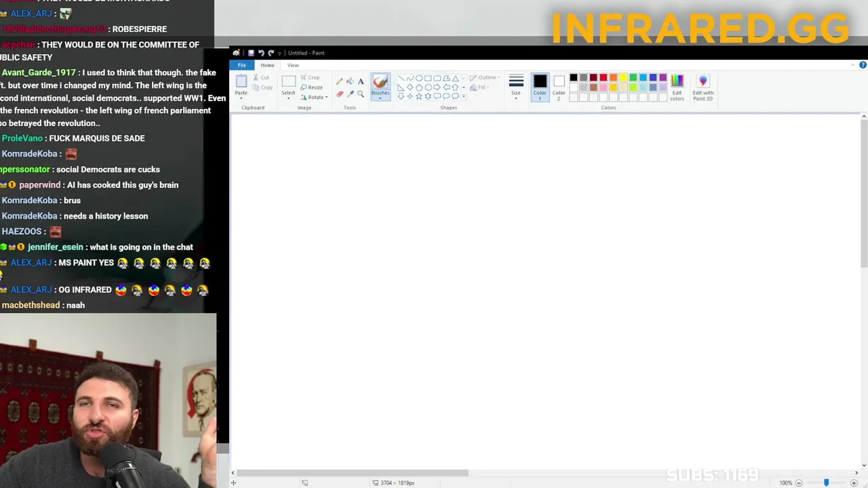Choose the yellow color swatch
This screenshot has height=488, width=868.
coord(623,77)
